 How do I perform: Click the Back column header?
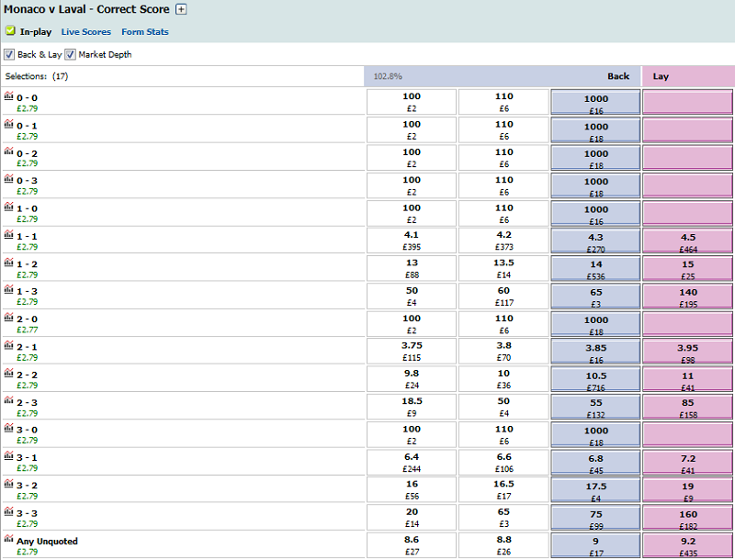tap(618, 76)
